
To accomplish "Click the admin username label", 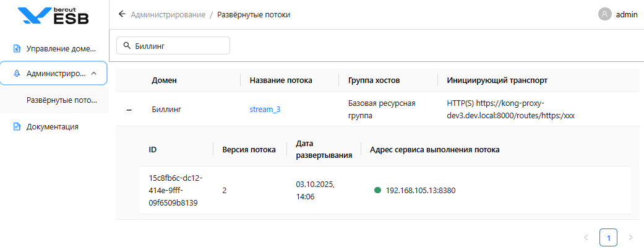I will tap(627, 14).
